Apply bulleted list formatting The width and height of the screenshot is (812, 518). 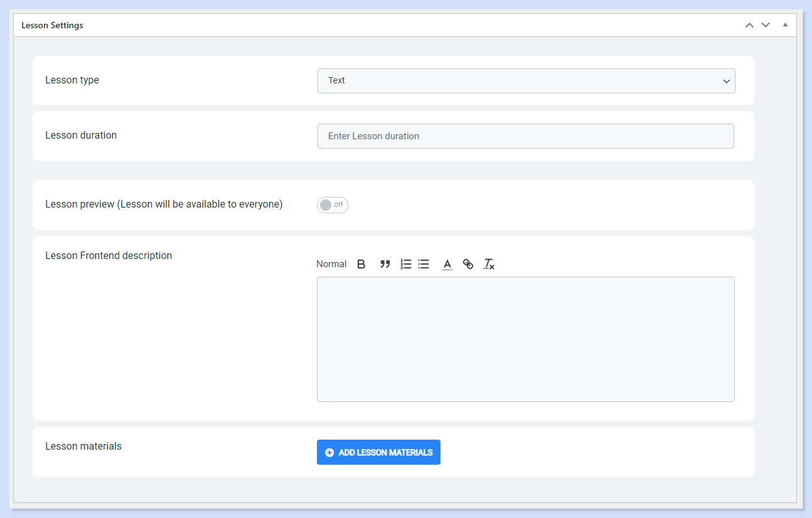click(424, 264)
